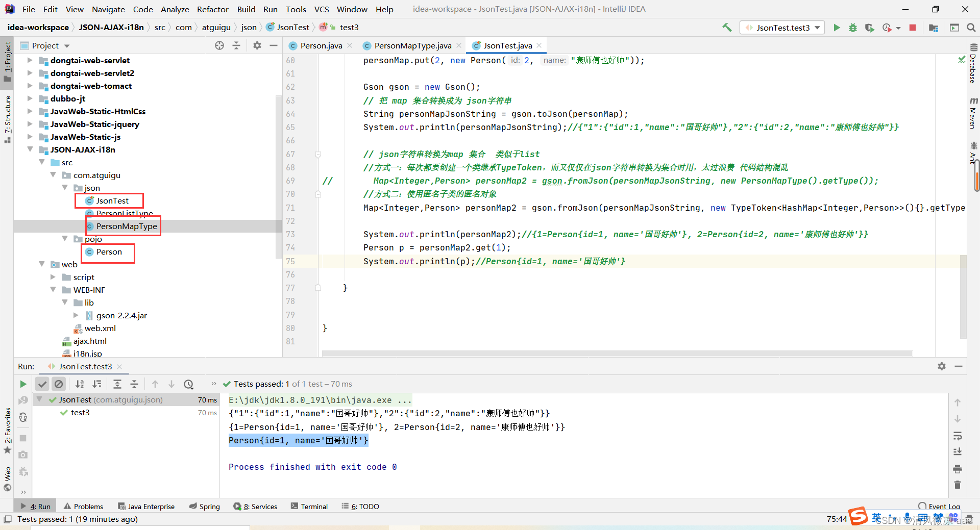
Task: Toggle Show Passed tests checkmark
Action: tap(42, 384)
